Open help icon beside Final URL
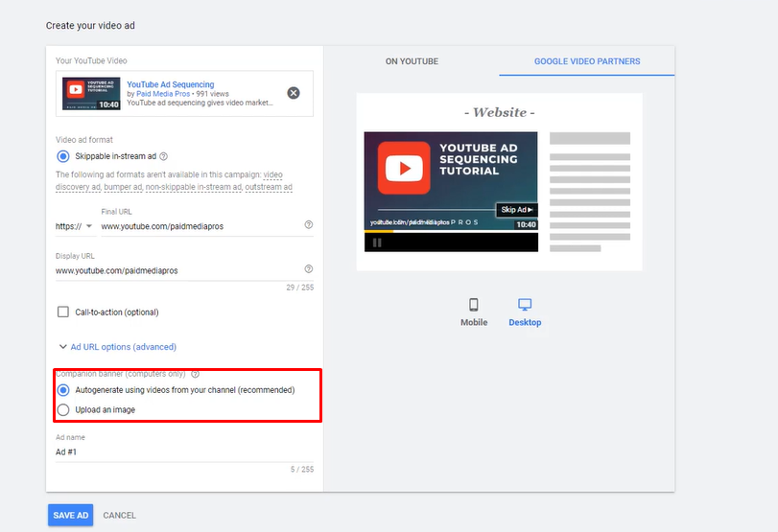This screenshot has width=778, height=532. 309,224
